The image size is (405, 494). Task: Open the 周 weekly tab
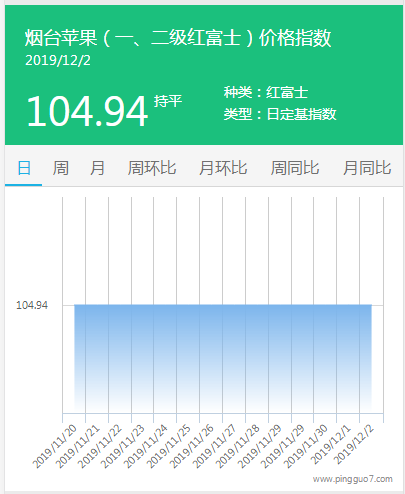pos(61,168)
